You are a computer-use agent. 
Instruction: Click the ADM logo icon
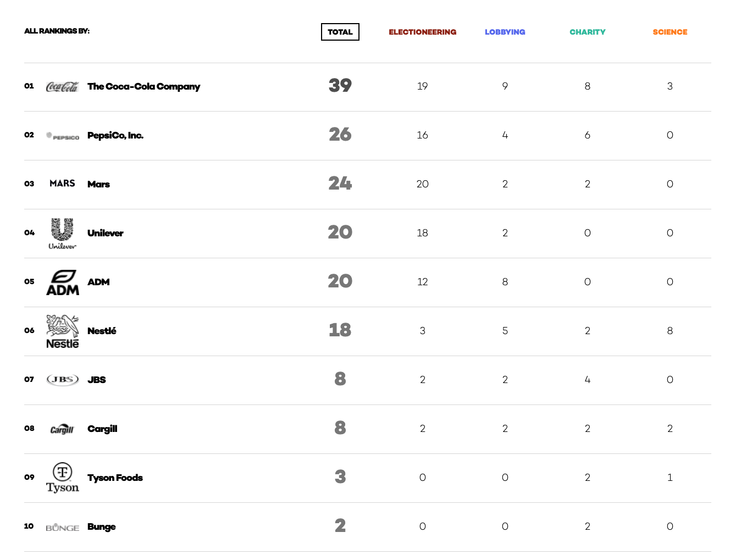62,282
